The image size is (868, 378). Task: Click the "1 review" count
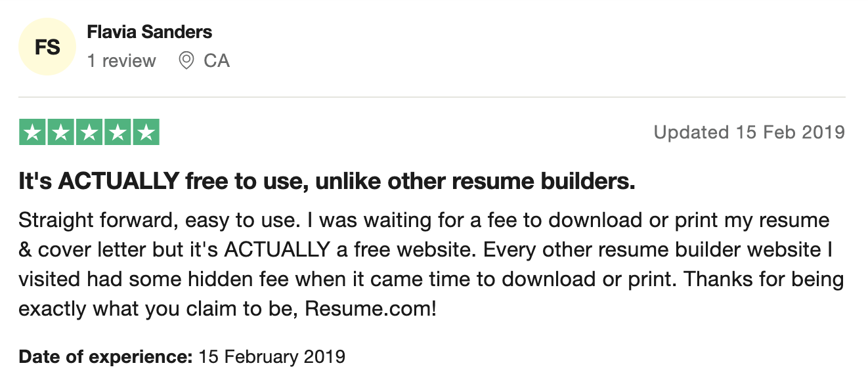[x=121, y=61]
